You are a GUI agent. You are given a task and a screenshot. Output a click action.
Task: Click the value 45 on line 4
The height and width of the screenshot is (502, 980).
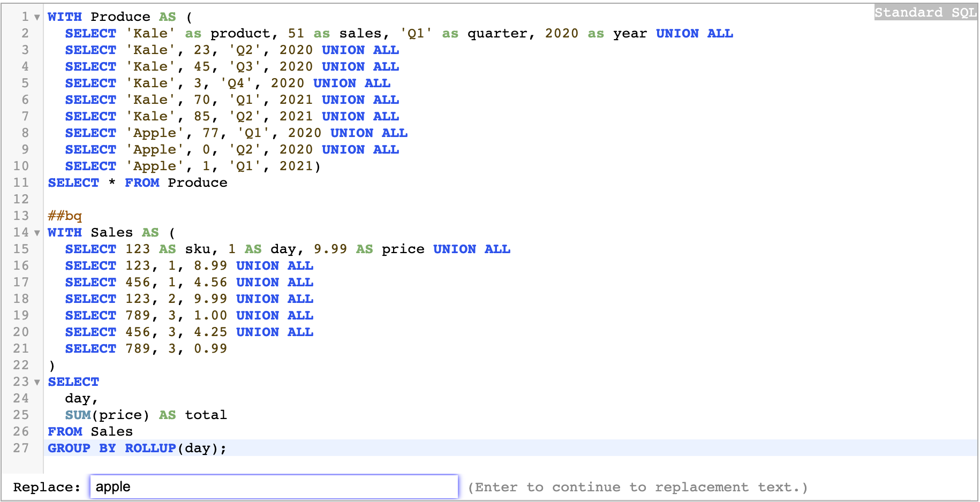202,66
